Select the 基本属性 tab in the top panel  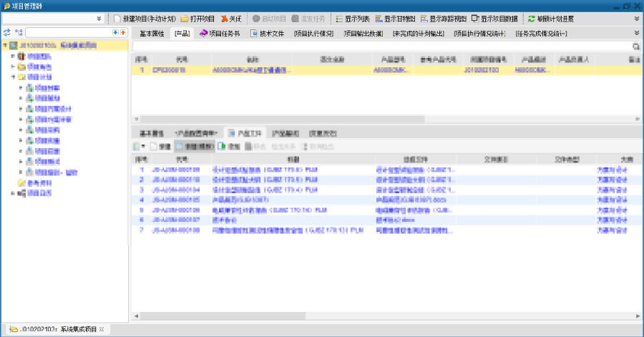click(x=151, y=33)
